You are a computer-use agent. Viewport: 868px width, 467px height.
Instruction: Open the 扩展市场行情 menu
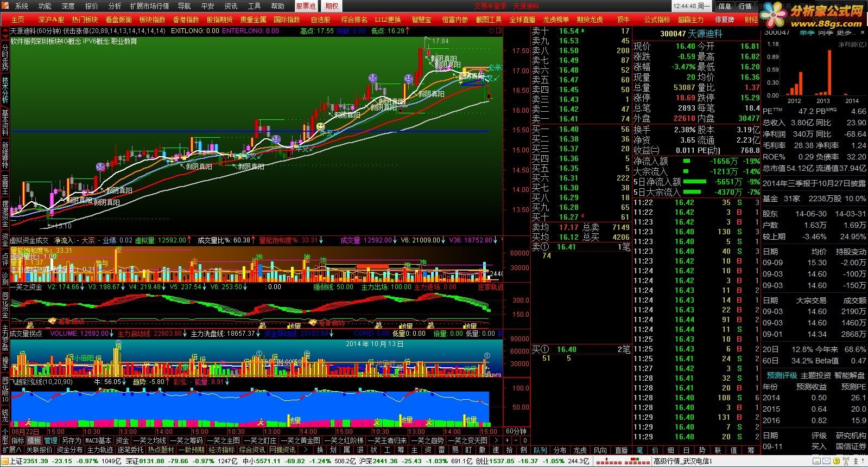pos(150,6)
